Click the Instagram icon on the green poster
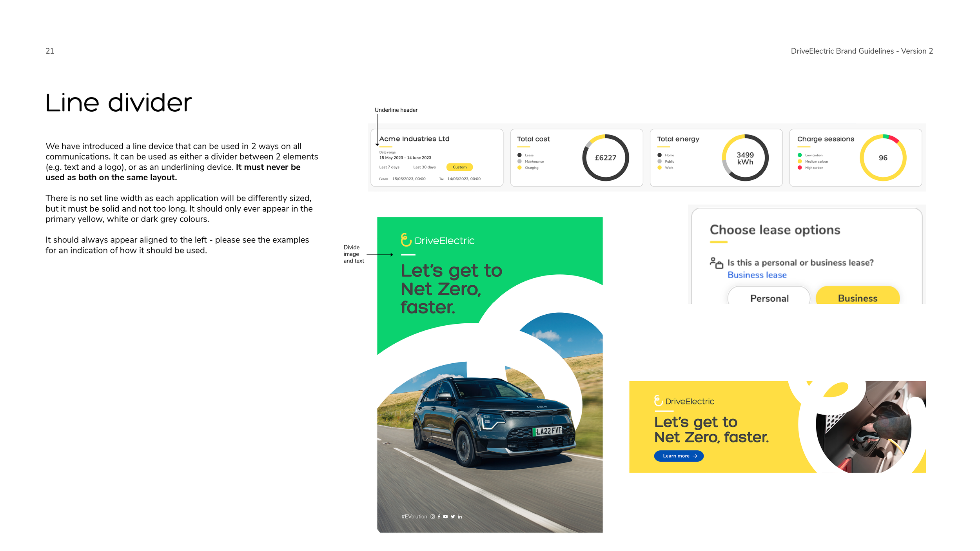Image resolution: width=980 pixels, height=551 pixels. [433, 517]
